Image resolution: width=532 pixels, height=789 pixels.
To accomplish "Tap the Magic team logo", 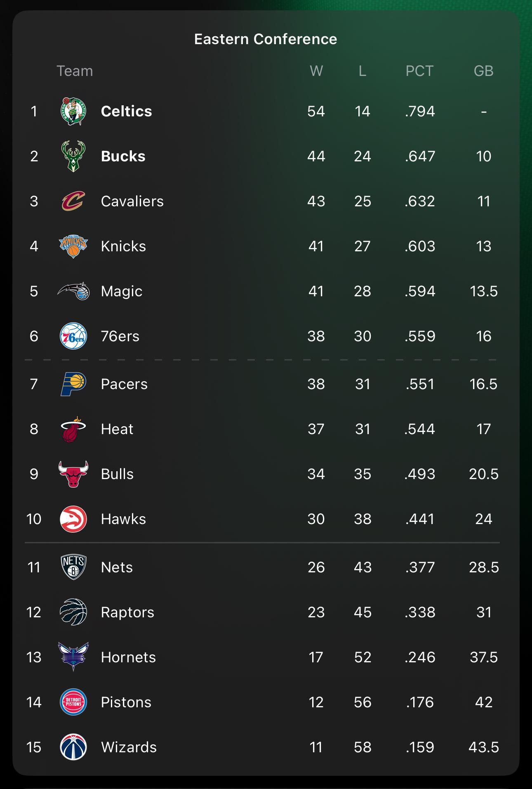I will click(73, 291).
